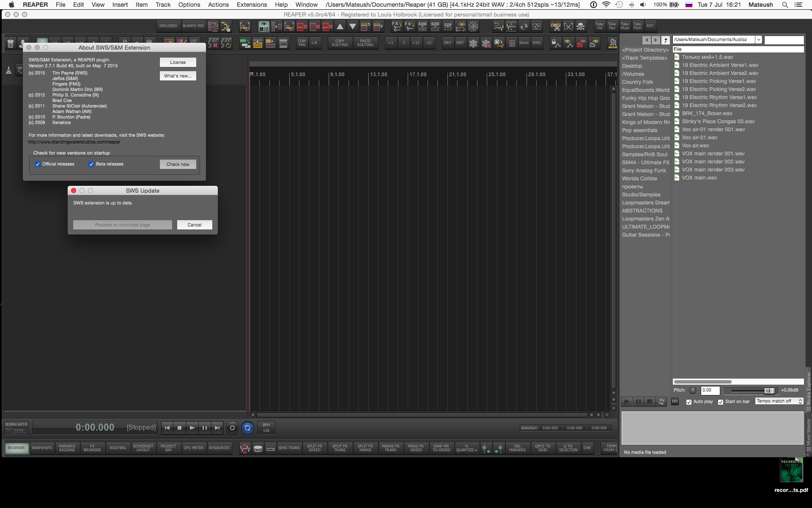Open the macOS Spotlight search icon
812x508 pixels.
pyautogui.click(x=785, y=5)
